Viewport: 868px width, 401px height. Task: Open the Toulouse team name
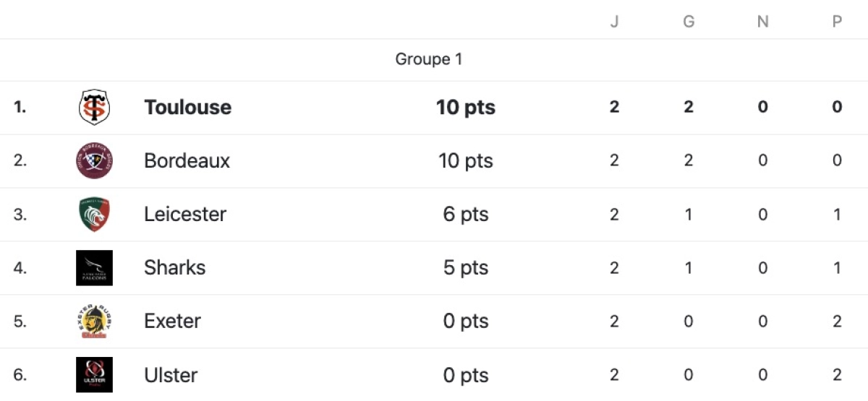pyautogui.click(x=188, y=107)
